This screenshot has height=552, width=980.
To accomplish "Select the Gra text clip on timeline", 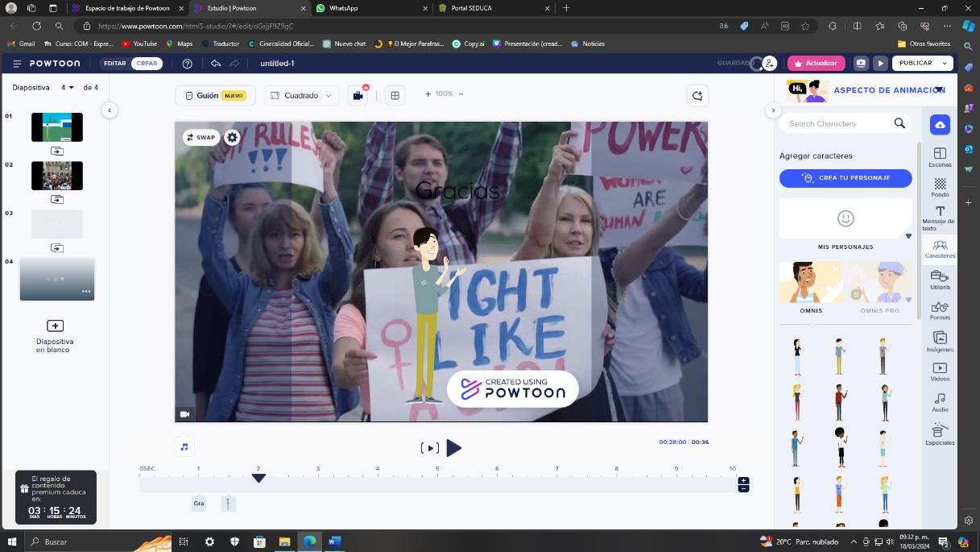I will (199, 504).
